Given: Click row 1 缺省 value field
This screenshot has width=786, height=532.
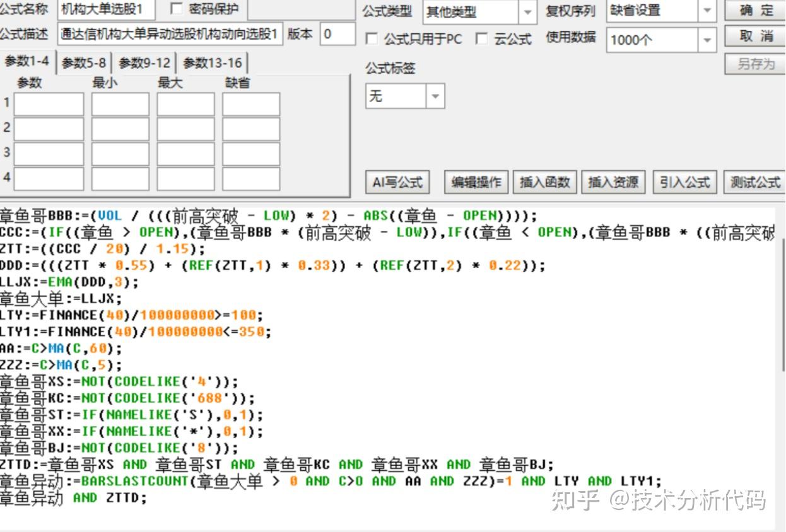Looking at the screenshot, I should pos(251,104).
